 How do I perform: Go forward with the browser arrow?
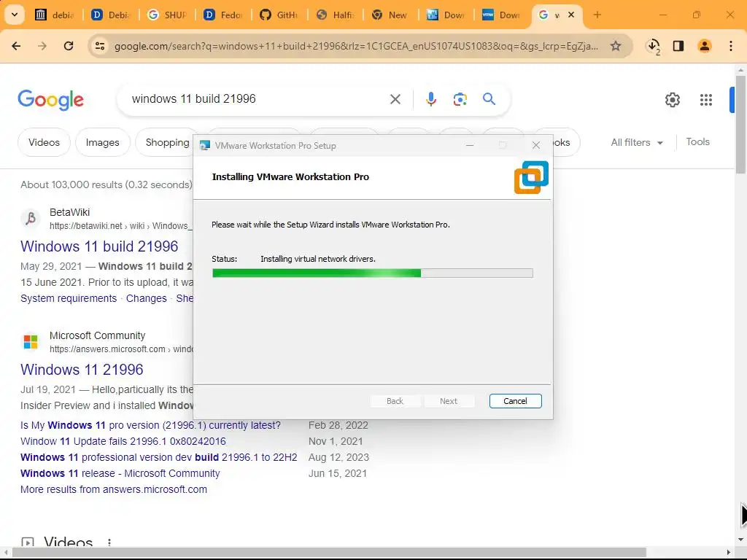[x=42, y=46]
